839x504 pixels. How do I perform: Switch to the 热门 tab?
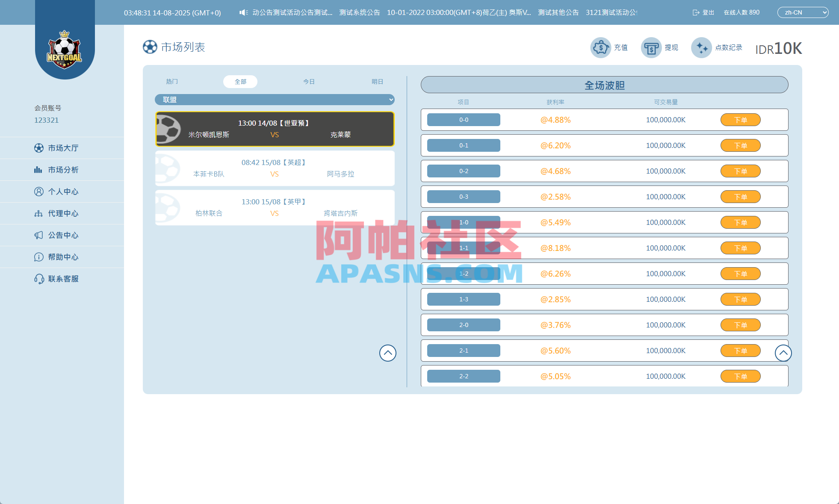[x=171, y=81]
